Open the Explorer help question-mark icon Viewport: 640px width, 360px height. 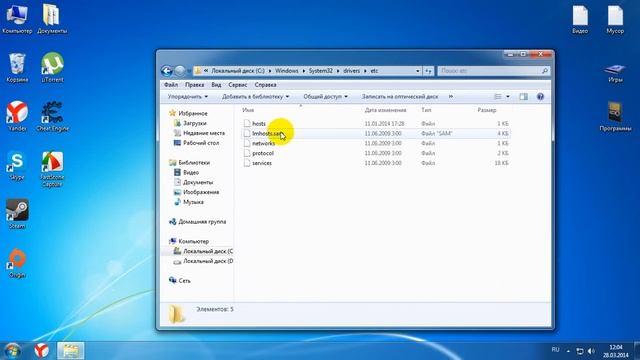coord(540,97)
